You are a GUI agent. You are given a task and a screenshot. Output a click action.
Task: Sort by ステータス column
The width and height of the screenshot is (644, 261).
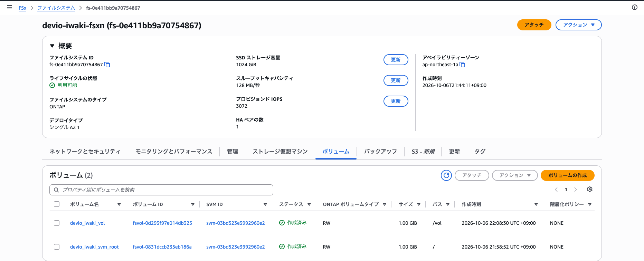click(309, 204)
